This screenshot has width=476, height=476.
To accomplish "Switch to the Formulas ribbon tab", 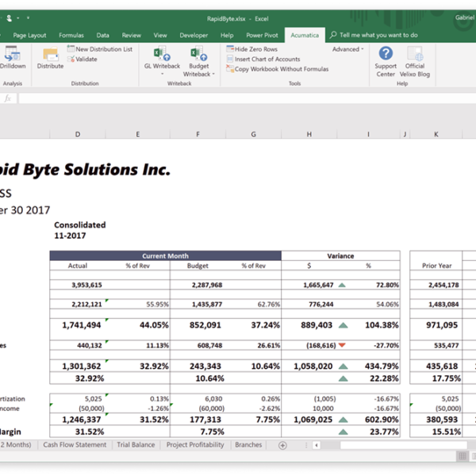I will coord(71,35).
